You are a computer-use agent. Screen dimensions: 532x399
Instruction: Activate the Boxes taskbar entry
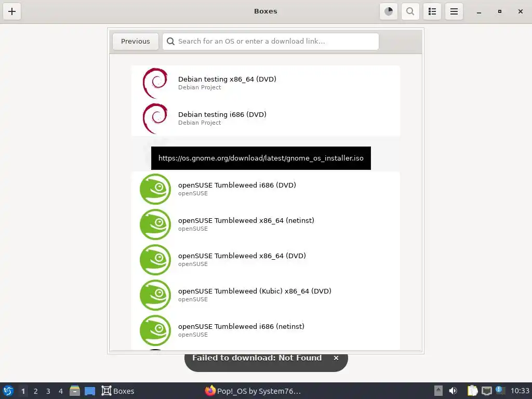(x=118, y=391)
